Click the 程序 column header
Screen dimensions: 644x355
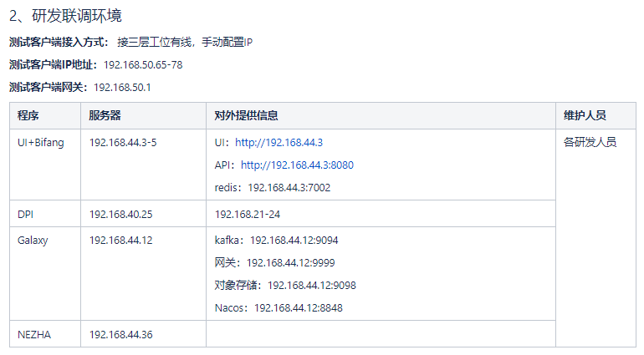[x=28, y=116]
